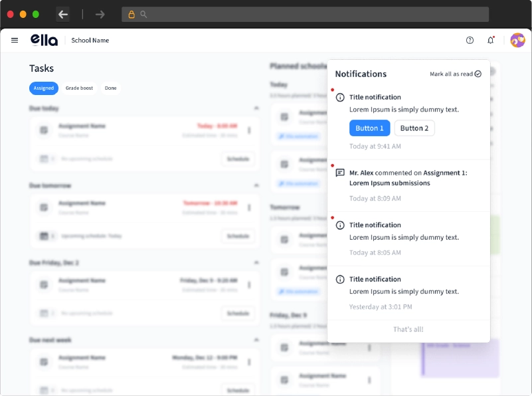The image size is (532, 396).
Task: Open the Mr. Alex comment notification
Action: pos(408,177)
